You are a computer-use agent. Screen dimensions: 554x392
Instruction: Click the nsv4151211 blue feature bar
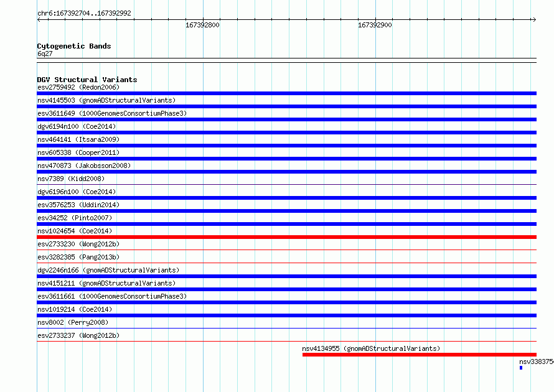click(x=286, y=289)
